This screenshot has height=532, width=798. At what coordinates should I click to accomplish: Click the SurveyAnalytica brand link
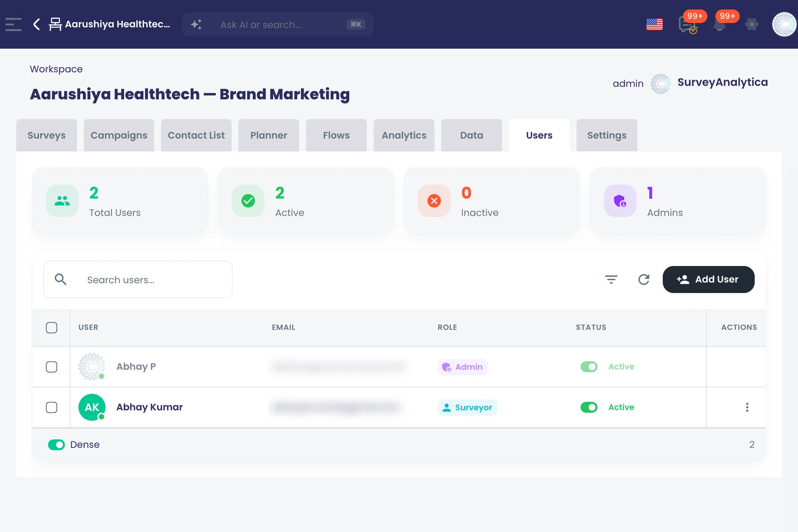coord(722,82)
